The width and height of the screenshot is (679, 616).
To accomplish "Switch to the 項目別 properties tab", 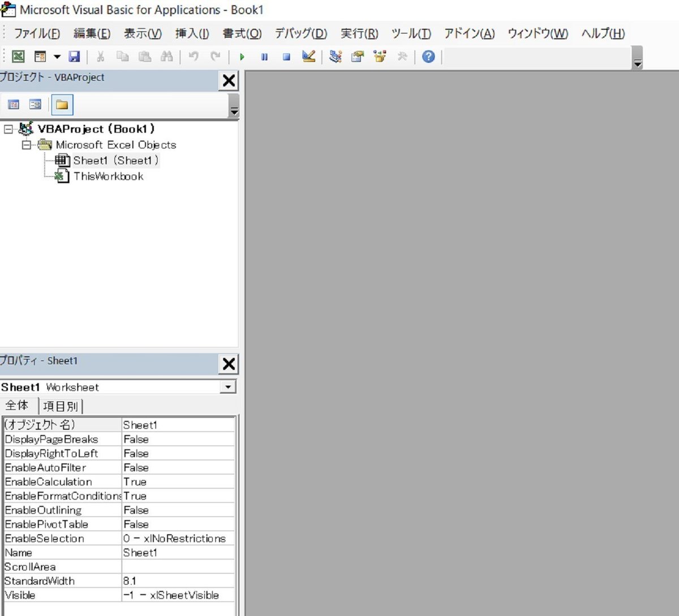I will tap(61, 406).
